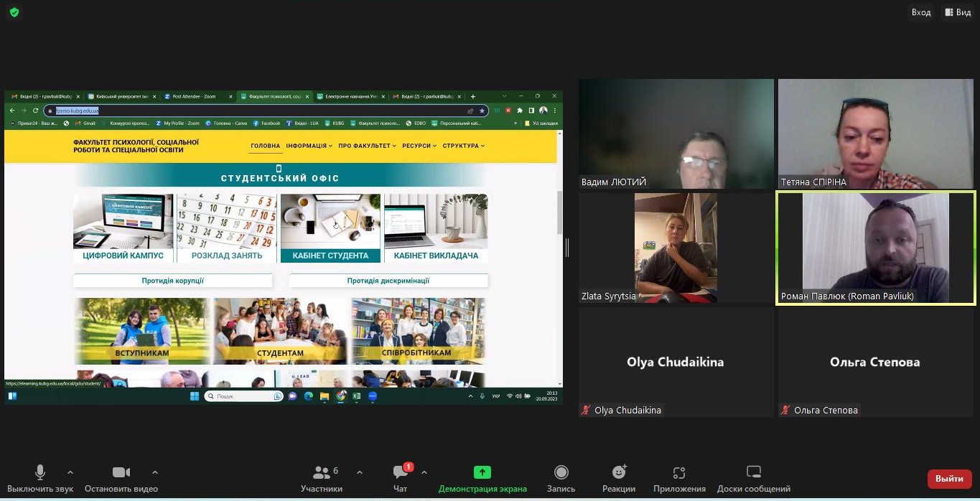This screenshot has height=501, width=980.
Task: Go back in Chrome
Action: point(11,111)
